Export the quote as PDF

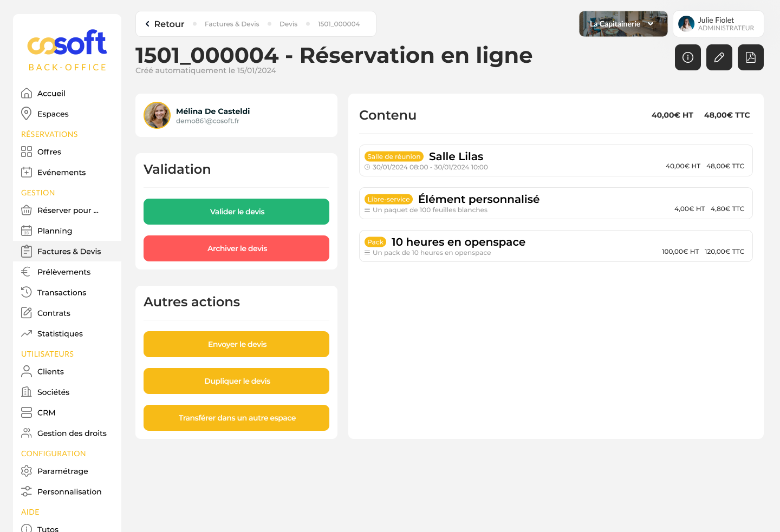point(751,57)
